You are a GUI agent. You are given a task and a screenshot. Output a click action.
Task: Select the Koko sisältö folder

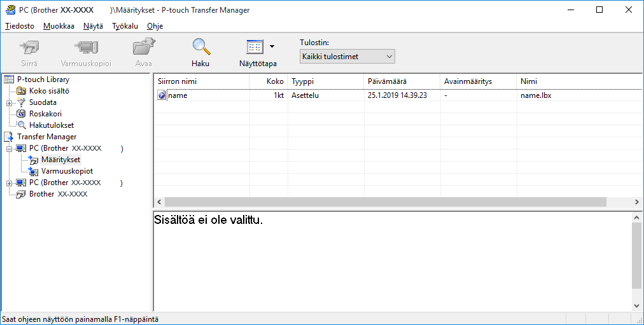point(49,91)
